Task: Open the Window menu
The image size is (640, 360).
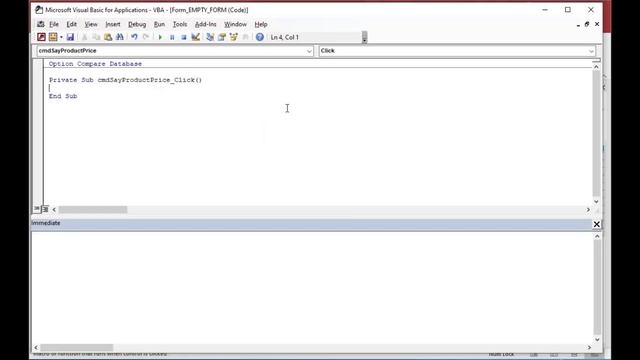Action: [235, 24]
